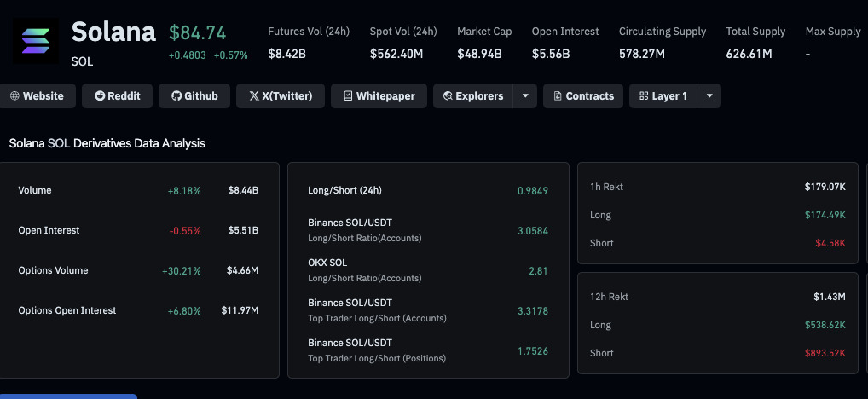
Task: Click the Total Supply value 626.61M
Action: pos(749,55)
